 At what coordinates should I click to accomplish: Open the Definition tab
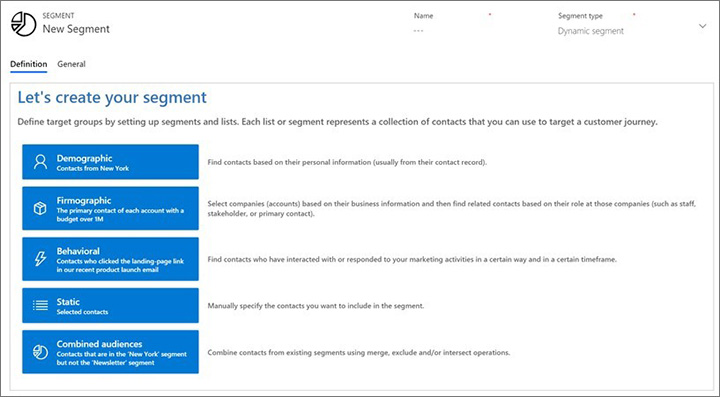point(28,64)
